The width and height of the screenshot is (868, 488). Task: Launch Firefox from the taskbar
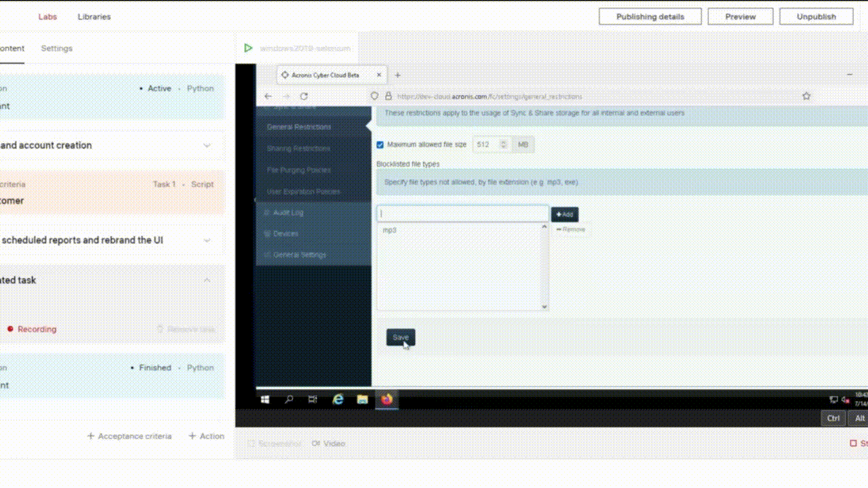pos(387,399)
